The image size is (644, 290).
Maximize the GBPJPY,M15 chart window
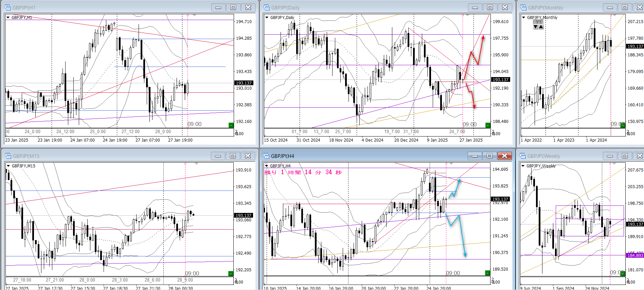point(233,156)
